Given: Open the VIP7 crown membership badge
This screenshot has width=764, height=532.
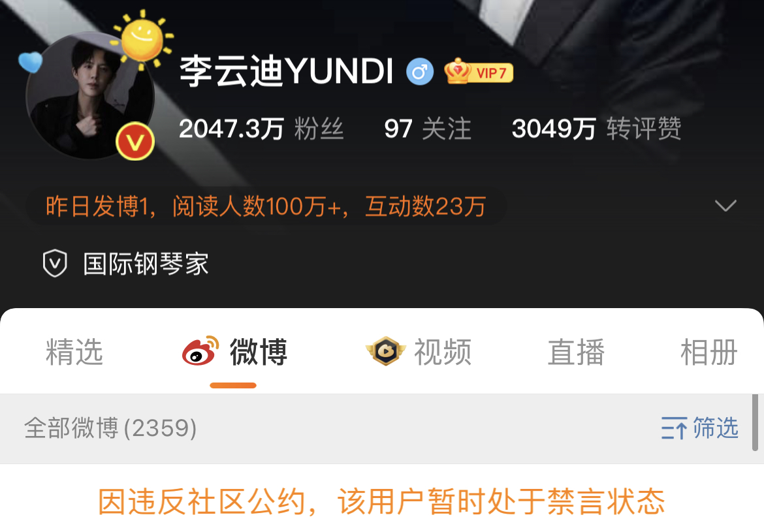Looking at the screenshot, I should (479, 72).
